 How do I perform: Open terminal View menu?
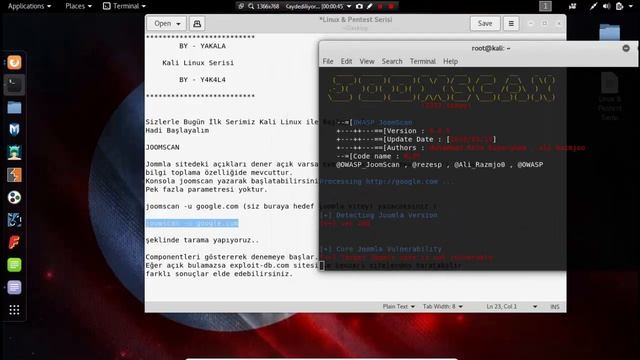click(x=367, y=61)
